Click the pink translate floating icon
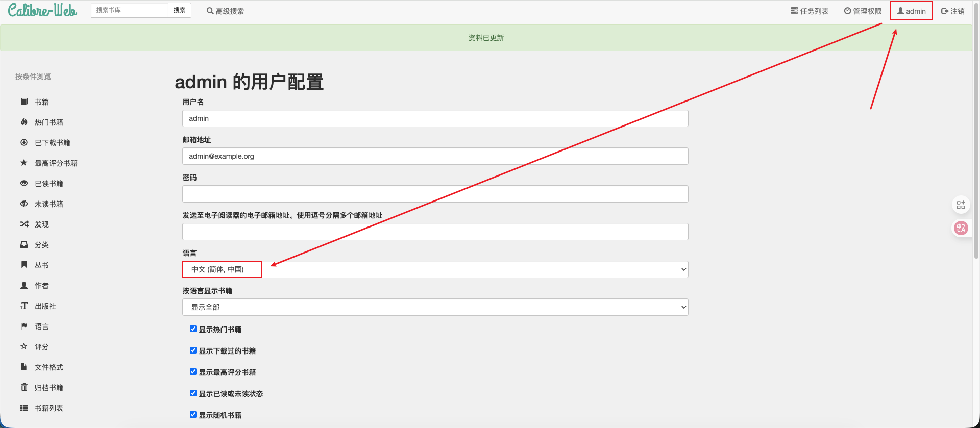This screenshot has height=428, width=980. 961,228
